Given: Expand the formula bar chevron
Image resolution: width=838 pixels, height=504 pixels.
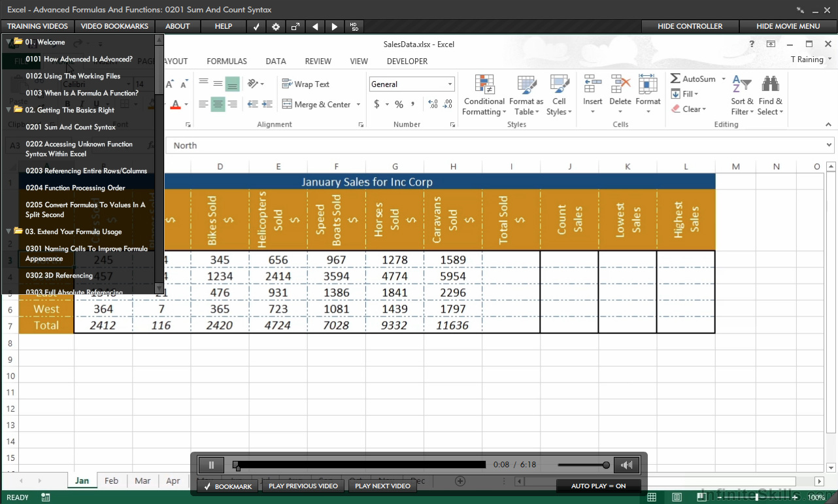Looking at the screenshot, I should [830, 145].
